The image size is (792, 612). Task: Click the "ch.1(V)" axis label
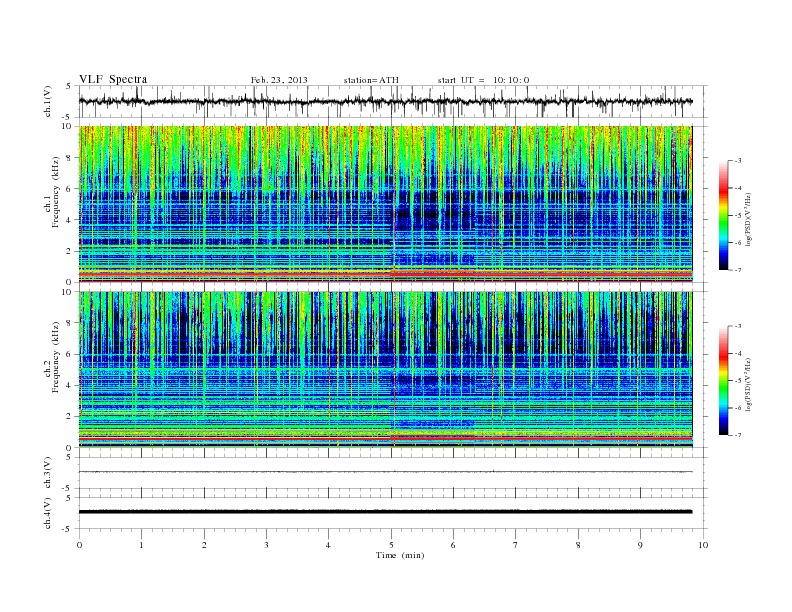click(x=48, y=103)
